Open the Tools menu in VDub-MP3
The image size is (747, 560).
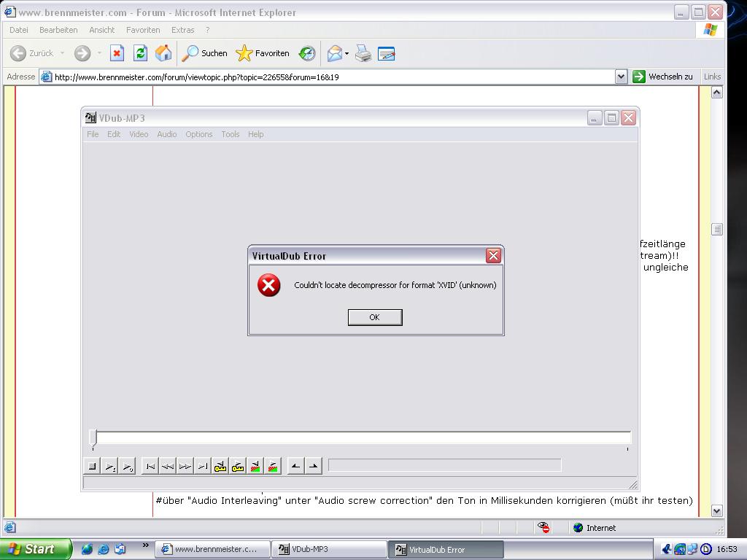(x=230, y=134)
